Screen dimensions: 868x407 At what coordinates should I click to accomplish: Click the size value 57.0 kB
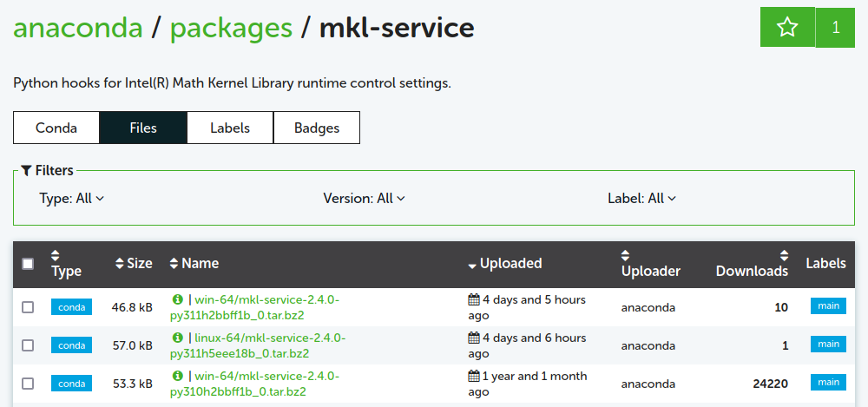[132, 345]
